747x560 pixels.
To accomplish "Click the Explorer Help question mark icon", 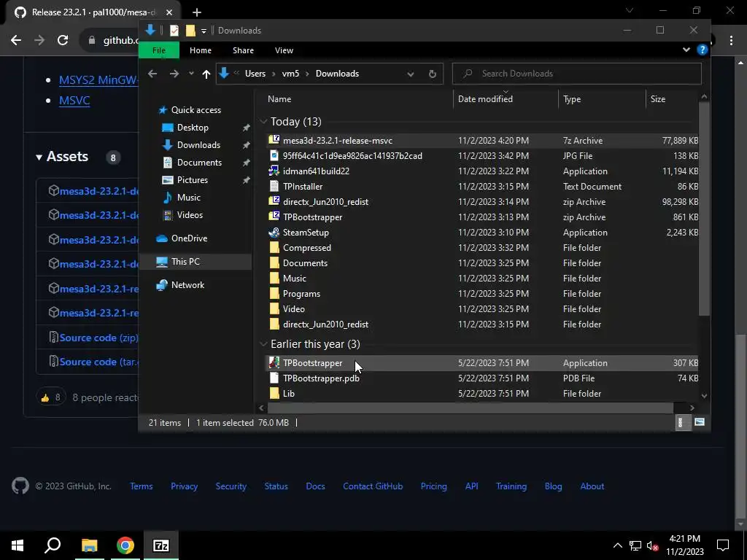I will [703, 50].
